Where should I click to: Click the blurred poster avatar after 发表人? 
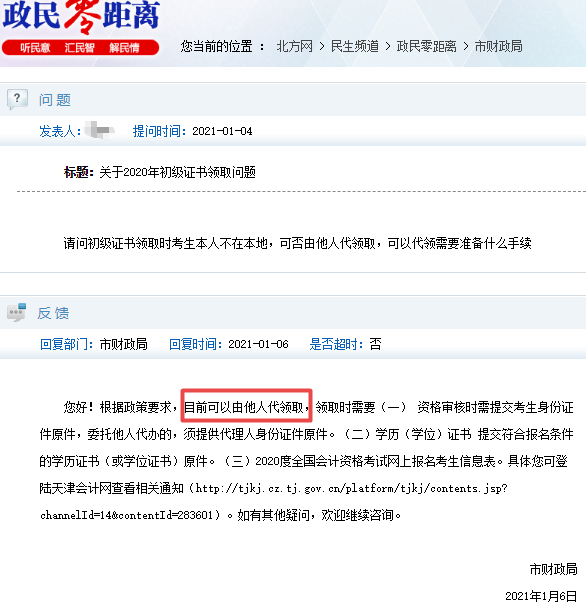click(99, 130)
